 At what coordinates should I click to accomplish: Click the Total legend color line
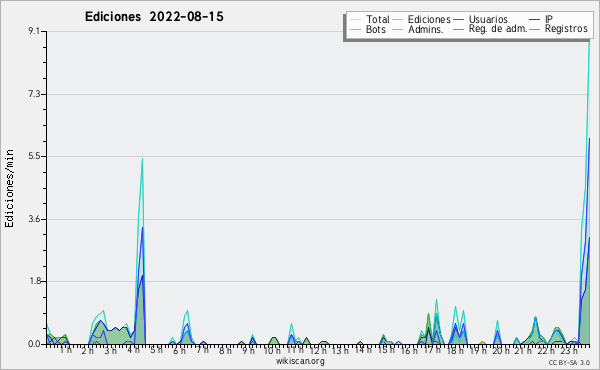pos(355,20)
